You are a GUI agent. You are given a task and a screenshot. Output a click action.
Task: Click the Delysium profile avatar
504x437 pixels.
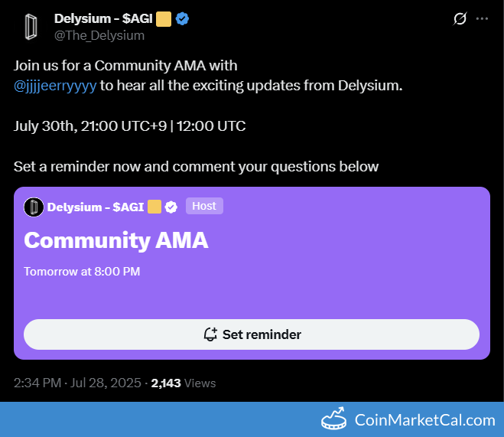[31, 27]
